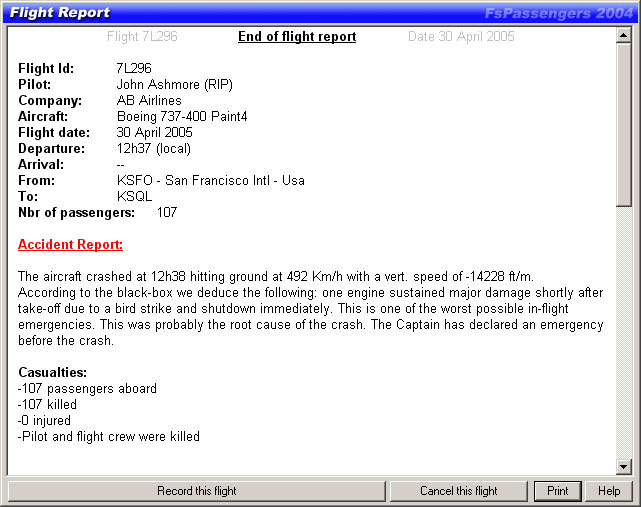Click the departure time 12h37 (local)
The image size is (641, 507).
[154, 148]
